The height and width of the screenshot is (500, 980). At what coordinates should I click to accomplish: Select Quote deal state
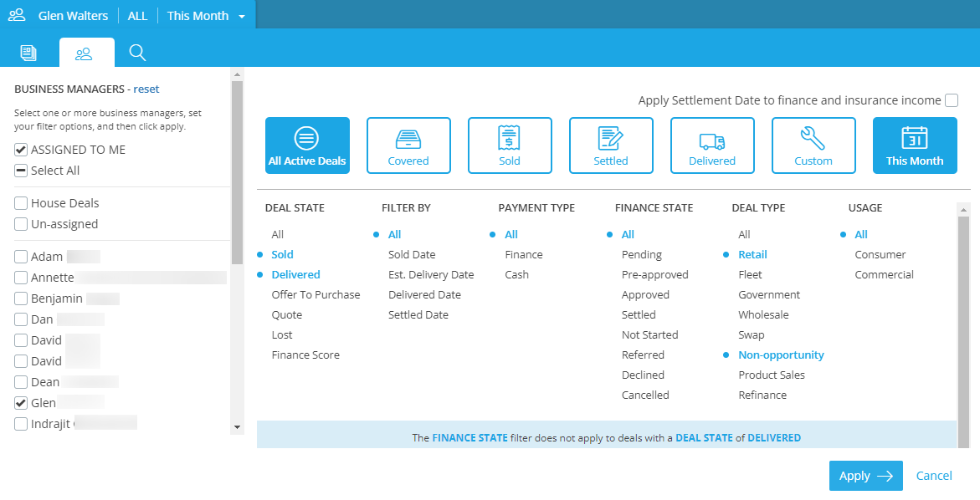tap(287, 314)
